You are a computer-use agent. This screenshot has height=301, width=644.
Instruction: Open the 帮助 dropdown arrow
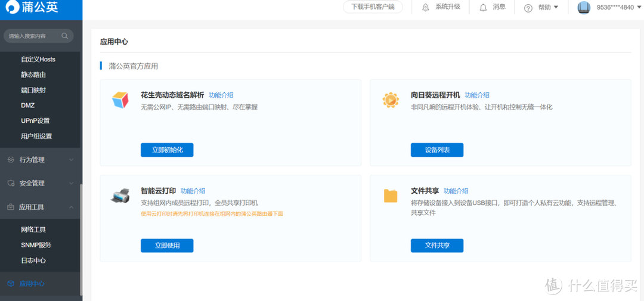tap(556, 7)
